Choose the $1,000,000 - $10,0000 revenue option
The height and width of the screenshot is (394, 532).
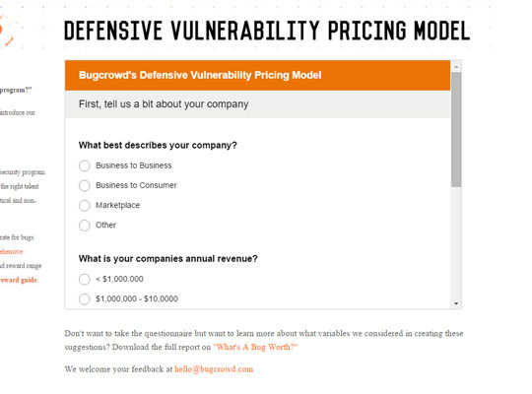tap(85, 299)
